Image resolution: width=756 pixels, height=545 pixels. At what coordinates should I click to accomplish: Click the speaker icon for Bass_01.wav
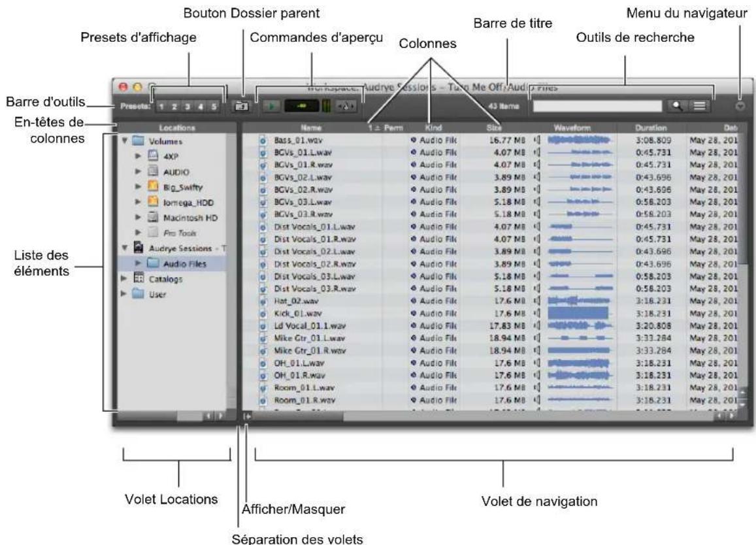click(x=537, y=140)
